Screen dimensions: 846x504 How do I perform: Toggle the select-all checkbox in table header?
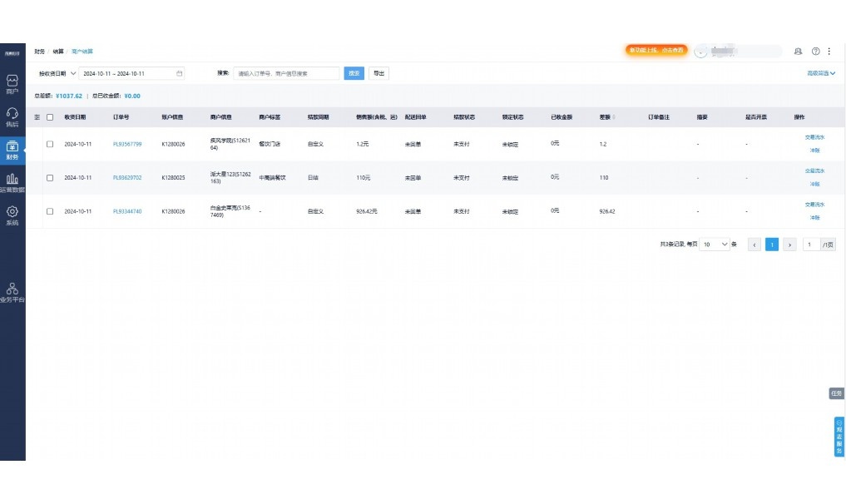pos(50,117)
